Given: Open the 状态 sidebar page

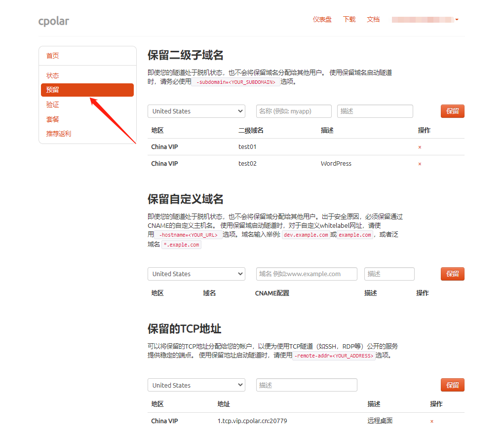Looking at the screenshot, I should pos(52,75).
